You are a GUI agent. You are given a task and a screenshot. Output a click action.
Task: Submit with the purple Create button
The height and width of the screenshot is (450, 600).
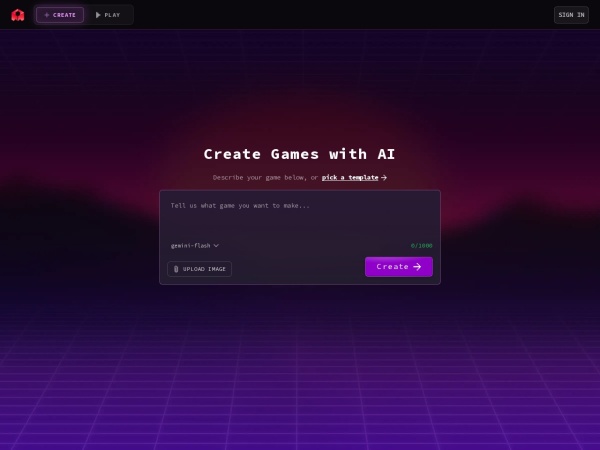399,267
